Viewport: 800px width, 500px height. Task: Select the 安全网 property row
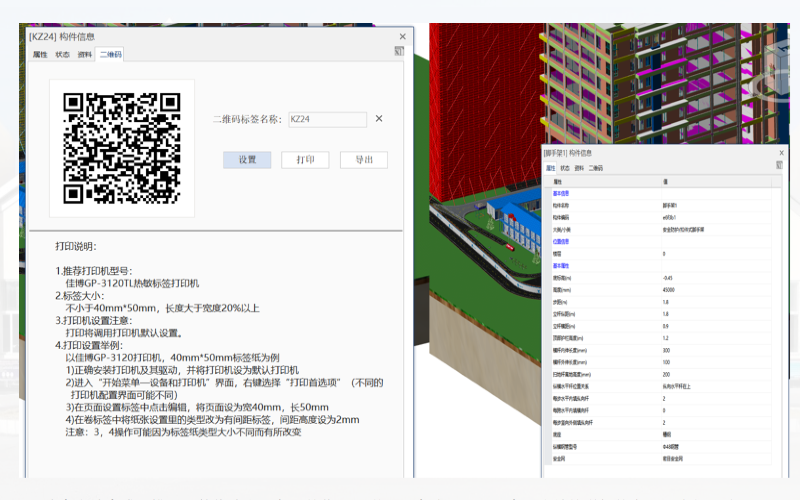coord(662,459)
